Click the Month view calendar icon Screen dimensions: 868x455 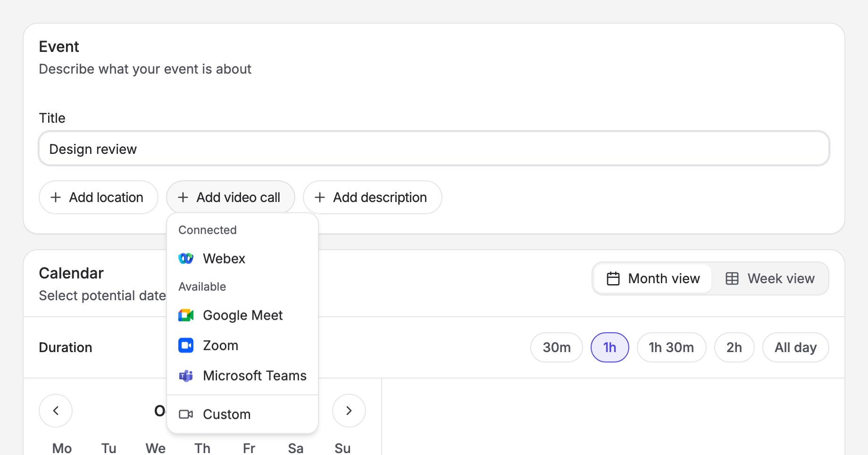coord(613,278)
